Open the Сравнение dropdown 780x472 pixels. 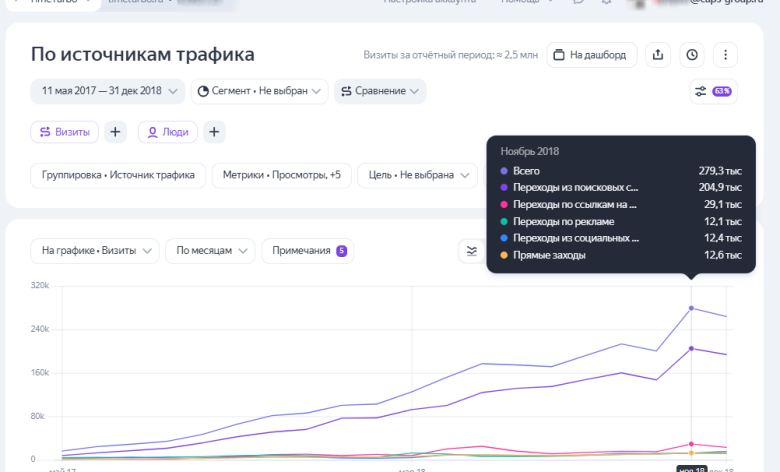click(x=380, y=91)
